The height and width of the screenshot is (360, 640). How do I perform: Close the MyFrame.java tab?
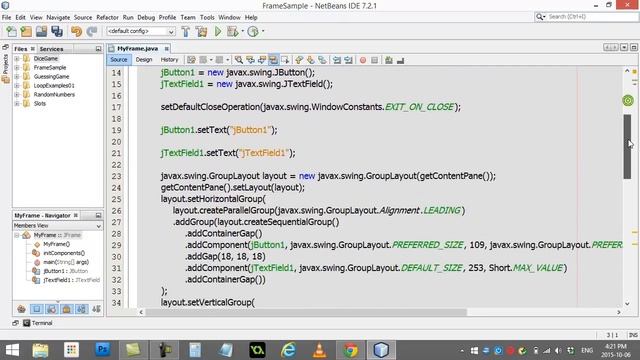coord(167,49)
